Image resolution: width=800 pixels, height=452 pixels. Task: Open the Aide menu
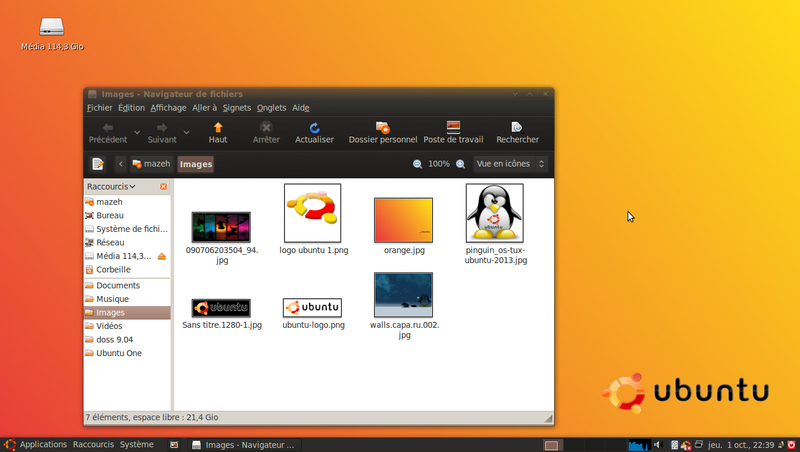301,108
